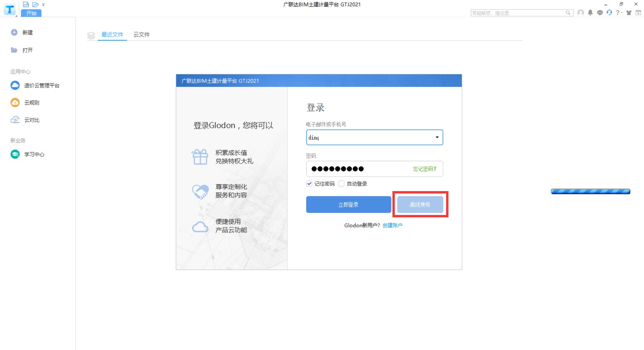644x350 pixels.
Task: Minimize the GTJ2021 window
Action: (606, 4)
